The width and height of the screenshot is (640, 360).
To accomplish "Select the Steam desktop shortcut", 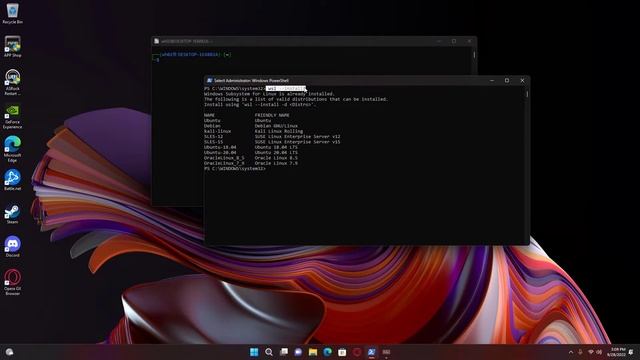I will tap(13, 213).
